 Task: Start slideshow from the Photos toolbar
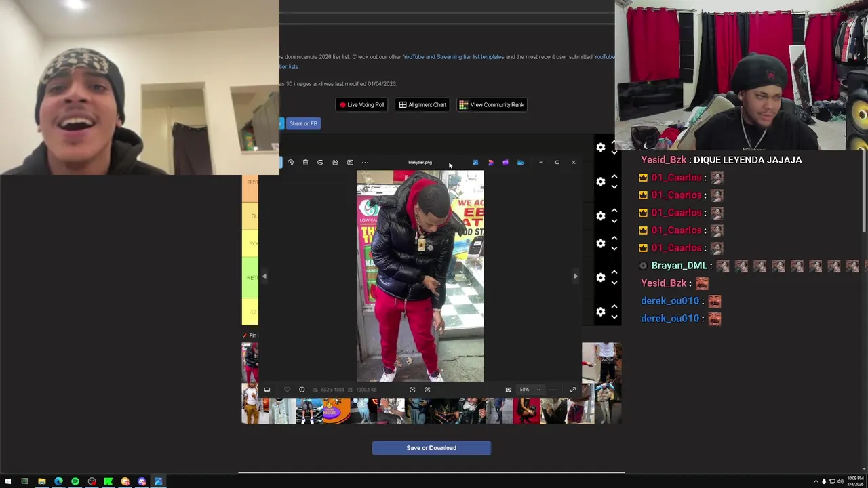pyautogui.click(x=350, y=163)
